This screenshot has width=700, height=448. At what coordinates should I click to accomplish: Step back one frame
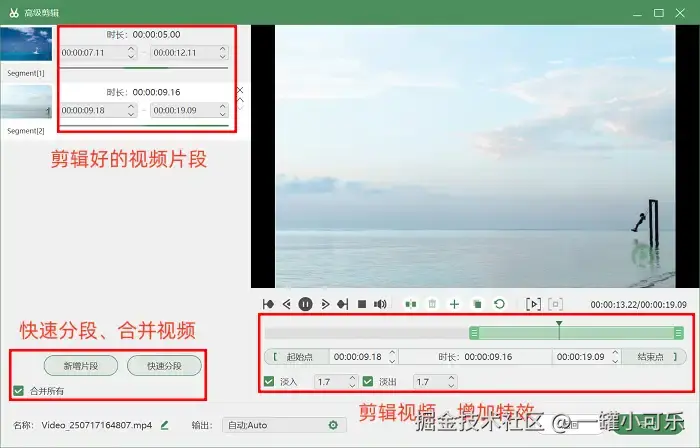[287, 304]
